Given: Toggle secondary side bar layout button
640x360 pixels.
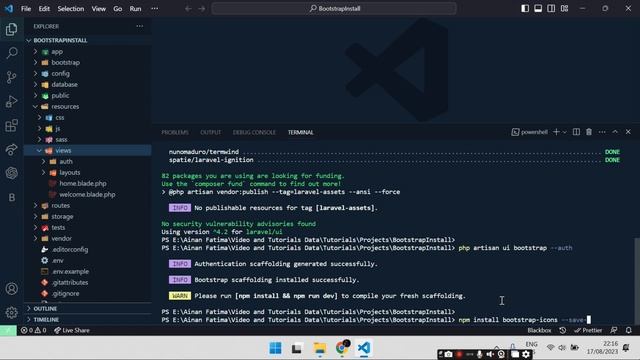Looking at the screenshot, I should [x=551, y=9].
